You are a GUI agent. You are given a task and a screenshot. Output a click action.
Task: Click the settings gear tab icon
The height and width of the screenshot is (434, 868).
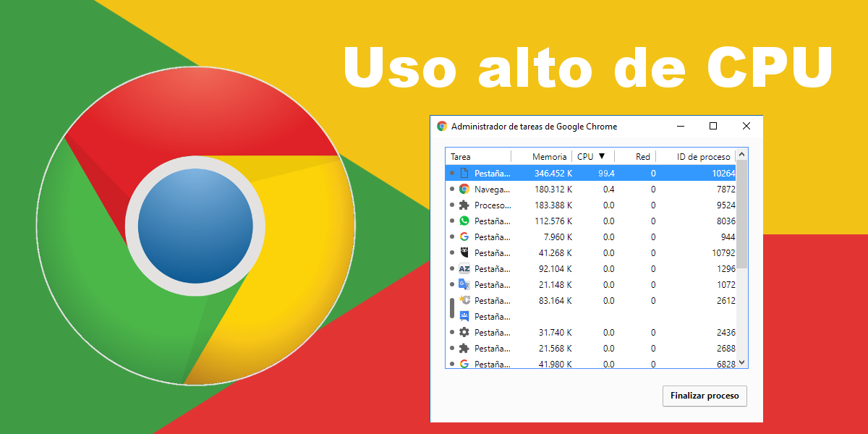464,333
